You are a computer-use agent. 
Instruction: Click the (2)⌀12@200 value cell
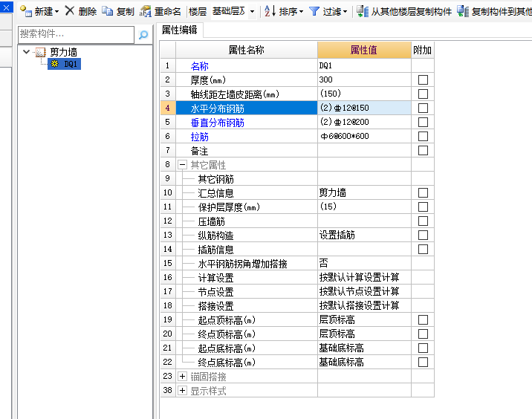point(364,122)
